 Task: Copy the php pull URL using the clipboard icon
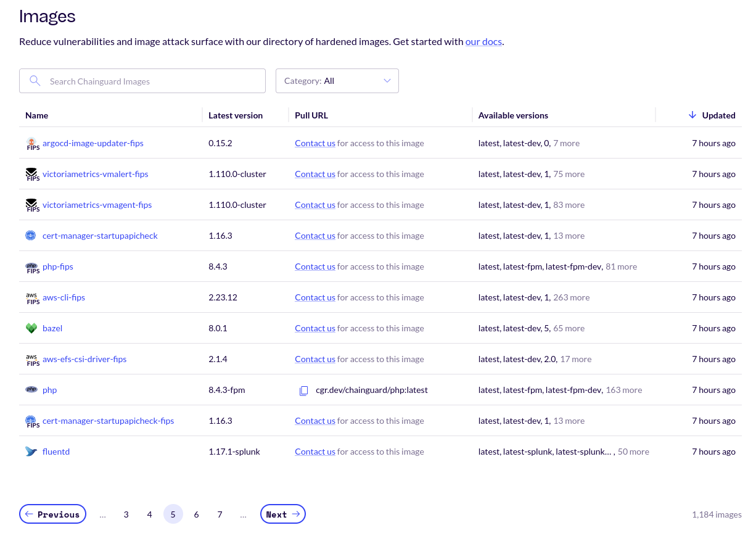(x=303, y=390)
